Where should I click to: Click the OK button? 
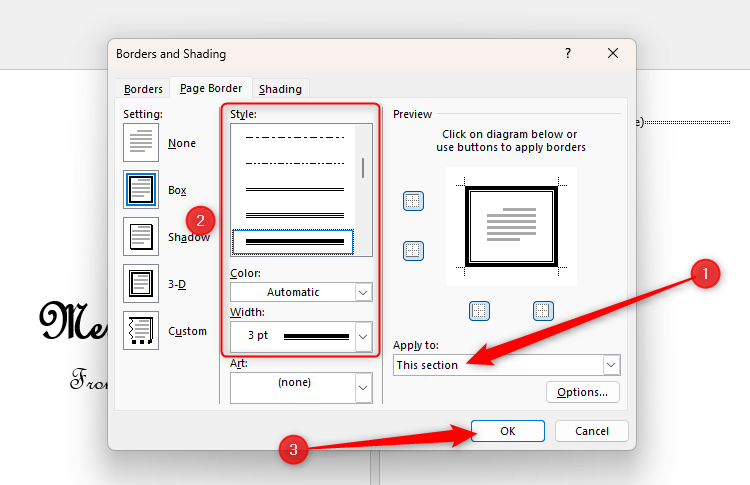click(x=507, y=431)
